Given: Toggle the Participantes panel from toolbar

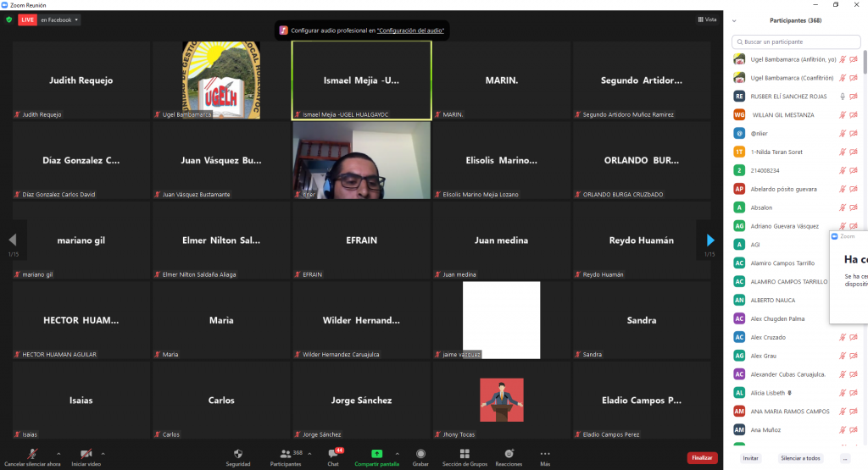Looking at the screenshot, I should (285, 455).
